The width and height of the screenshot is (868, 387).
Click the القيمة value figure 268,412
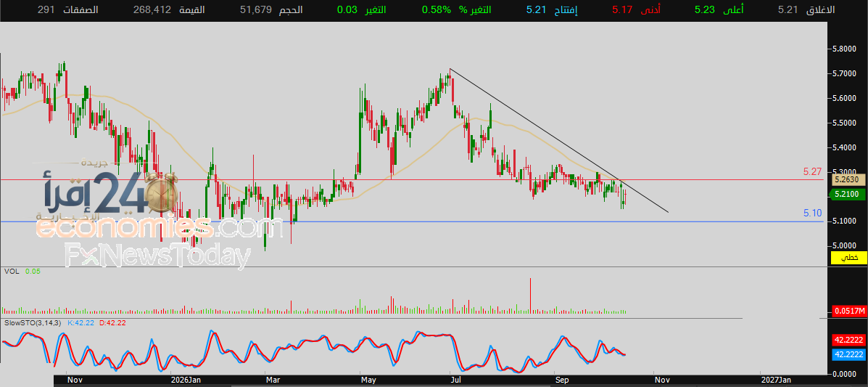(152, 10)
